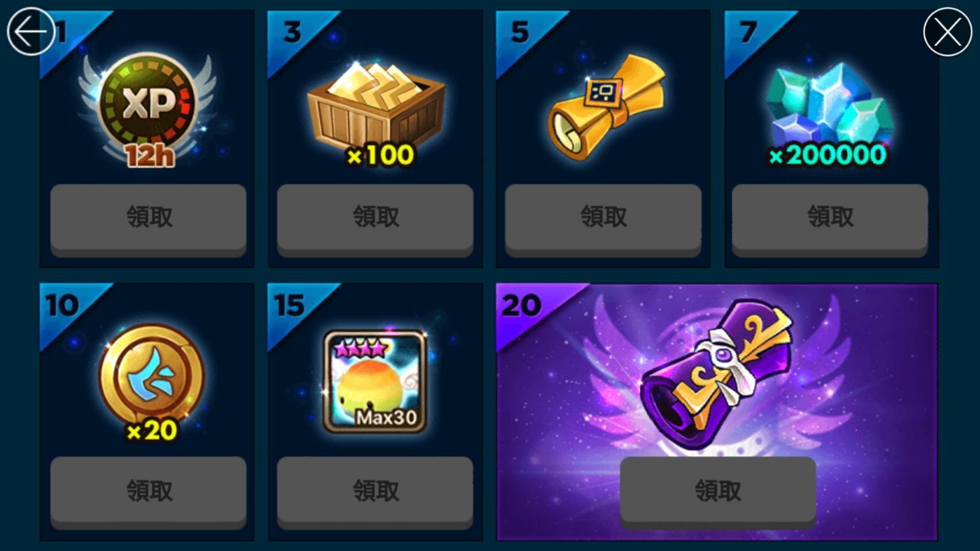Image resolution: width=980 pixels, height=551 pixels.
Task: Click the day 7 number badge
Action: pos(748,32)
